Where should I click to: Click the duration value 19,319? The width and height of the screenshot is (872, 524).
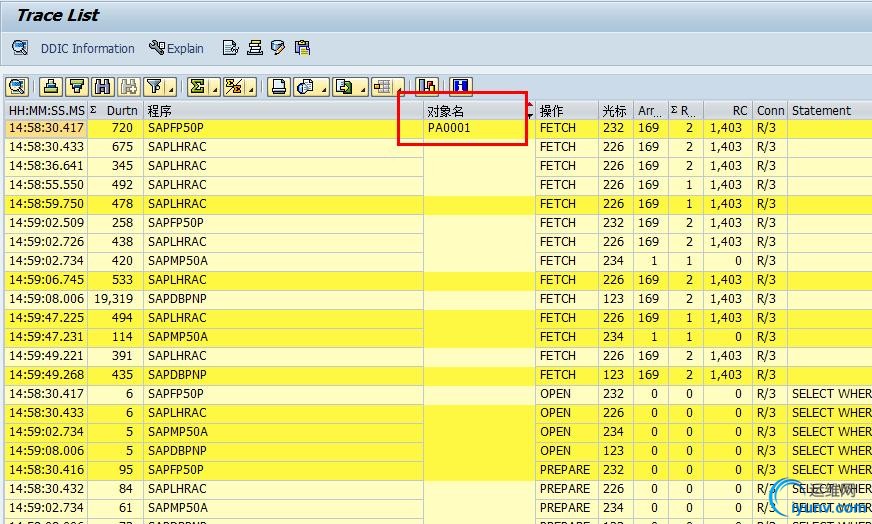tap(113, 299)
